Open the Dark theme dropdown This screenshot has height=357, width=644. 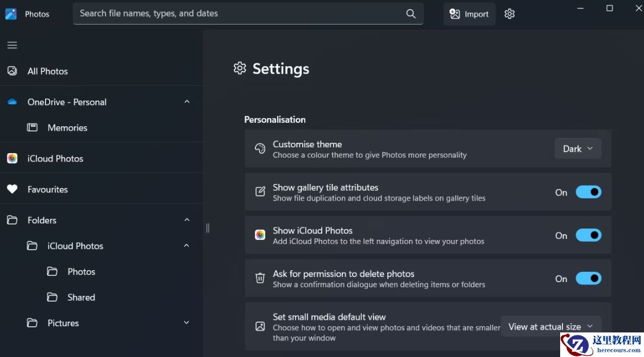(577, 149)
